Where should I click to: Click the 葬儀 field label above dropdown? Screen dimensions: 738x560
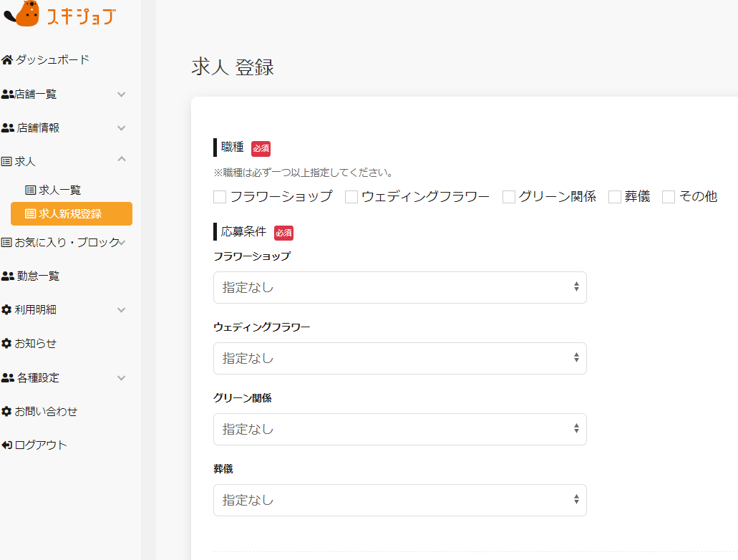pyautogui.click(x=223, y=469)
